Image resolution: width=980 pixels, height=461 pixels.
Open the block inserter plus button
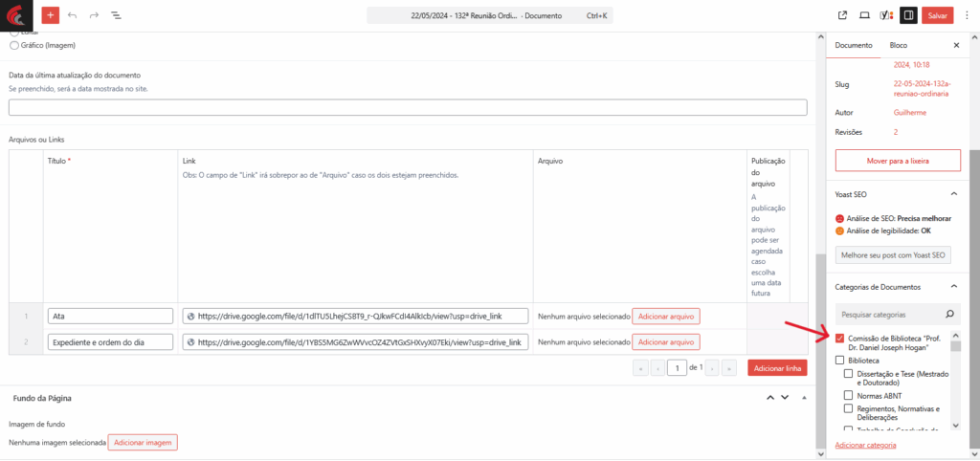pyautogui.click(x=51, y=15)
